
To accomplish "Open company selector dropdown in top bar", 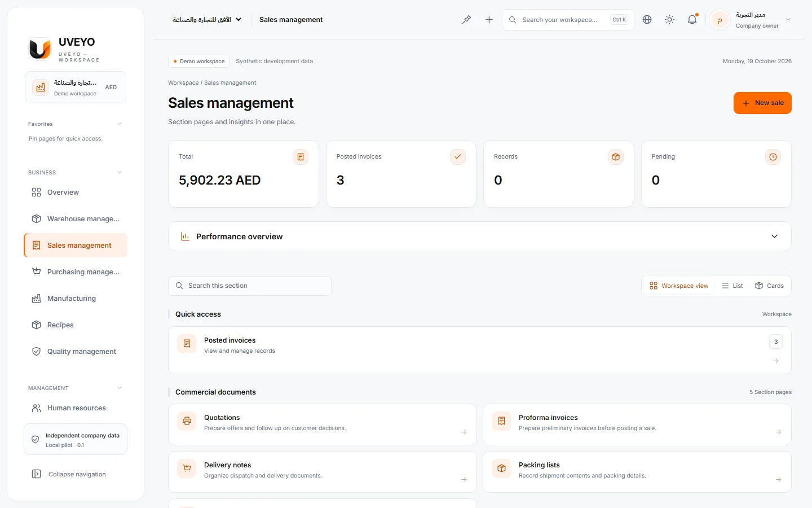I will 207,20.
